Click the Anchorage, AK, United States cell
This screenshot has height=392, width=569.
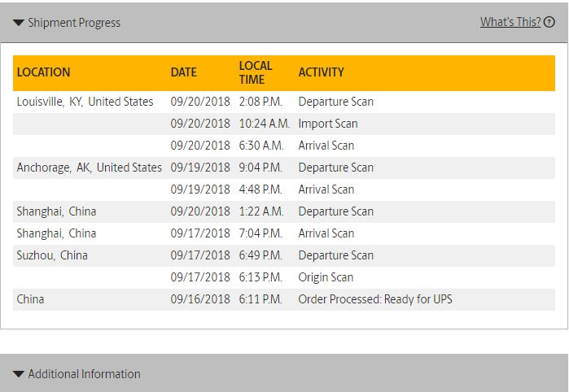click(x=90, y=168)
